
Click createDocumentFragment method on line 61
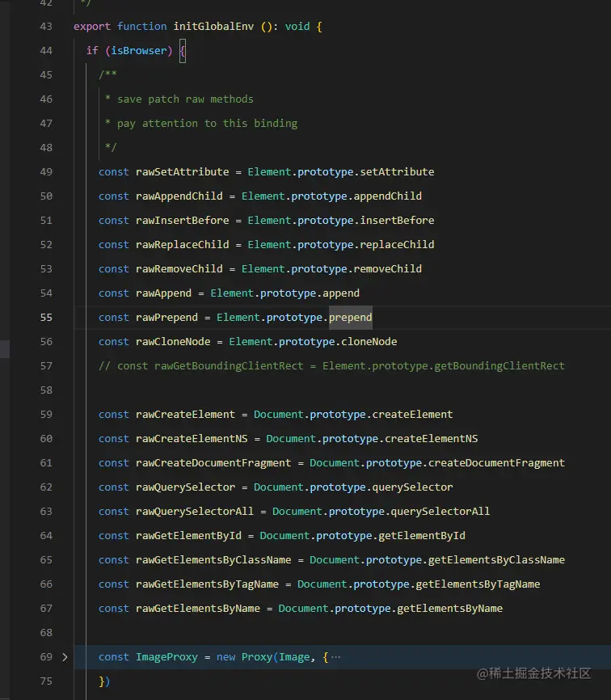[496, 463]
